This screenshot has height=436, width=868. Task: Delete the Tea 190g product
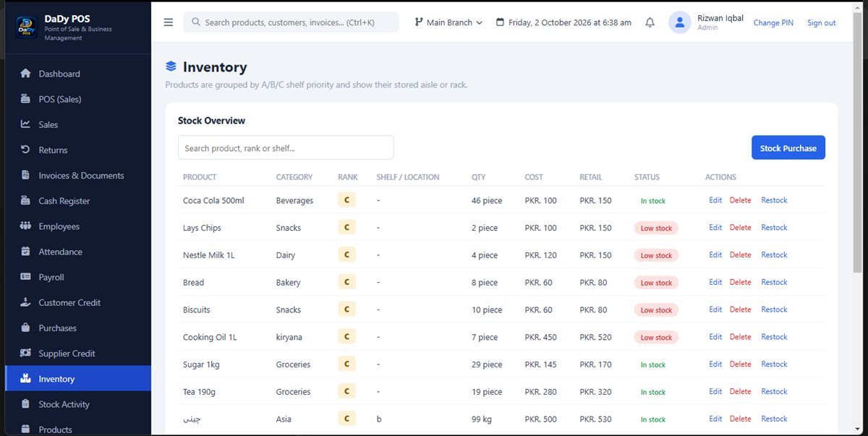(740, 391)
